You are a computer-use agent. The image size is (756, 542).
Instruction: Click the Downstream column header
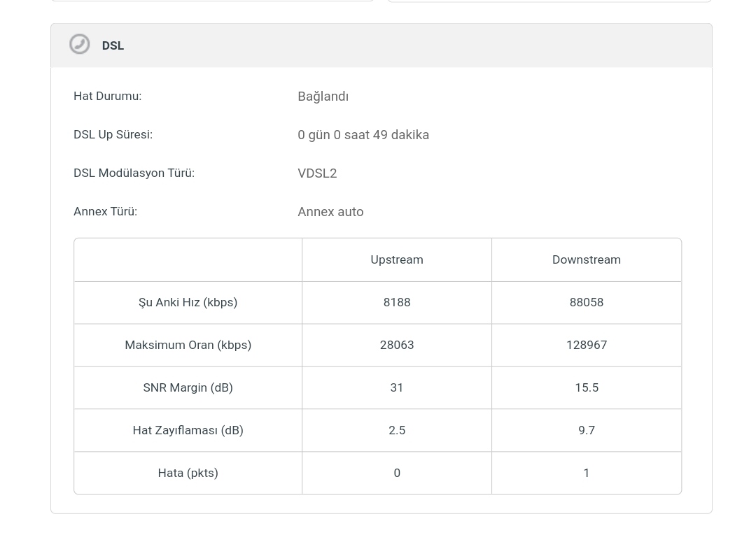click(x=587, y=259)
